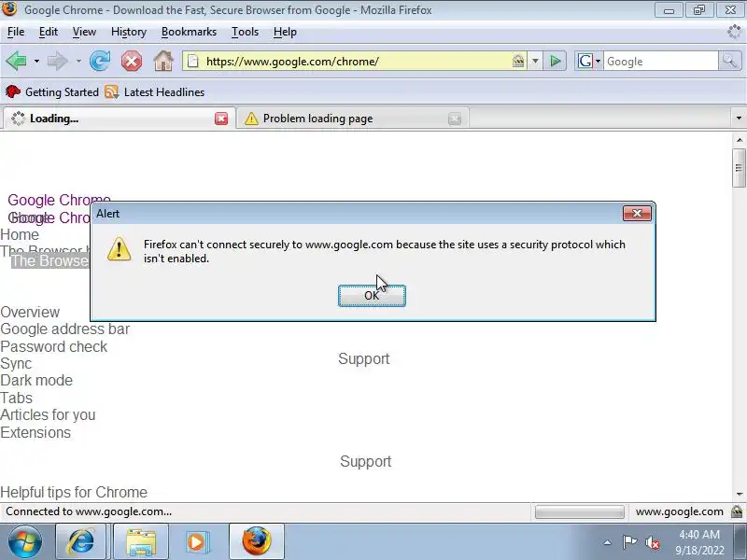Open the Overview link

[x=30, y=313]
